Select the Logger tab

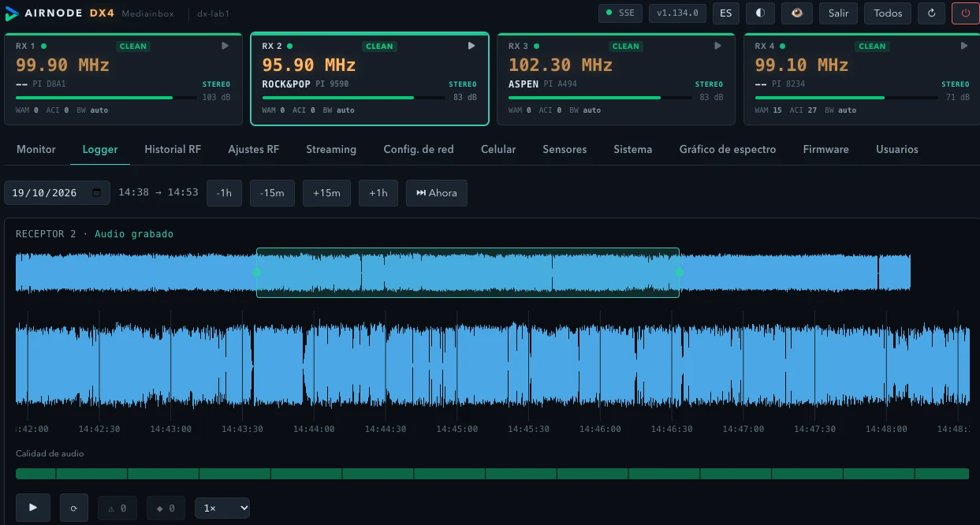100,149
